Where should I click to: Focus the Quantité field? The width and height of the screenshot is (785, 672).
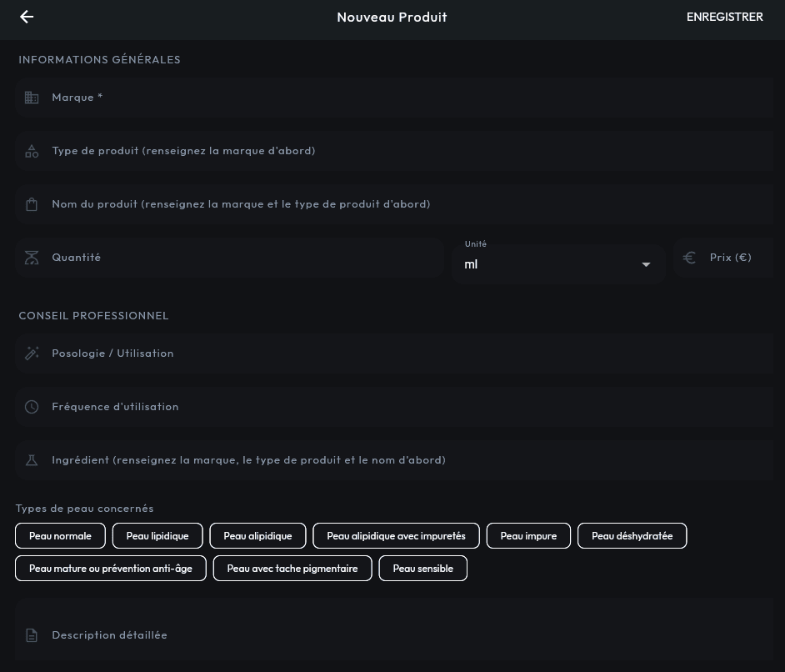230,258
